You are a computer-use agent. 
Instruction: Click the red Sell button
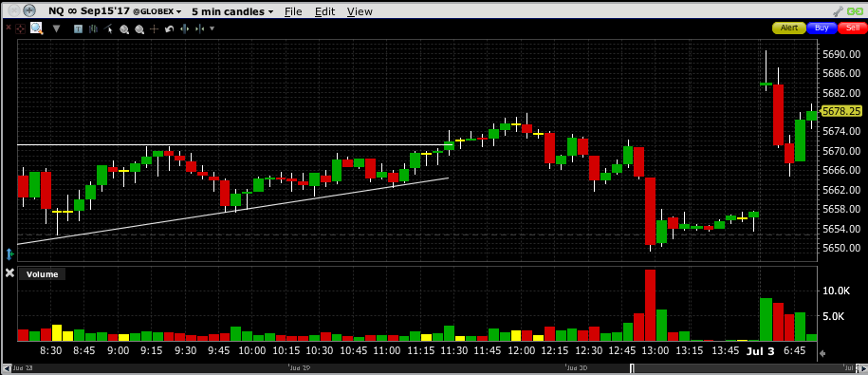[x=853, y=28]
